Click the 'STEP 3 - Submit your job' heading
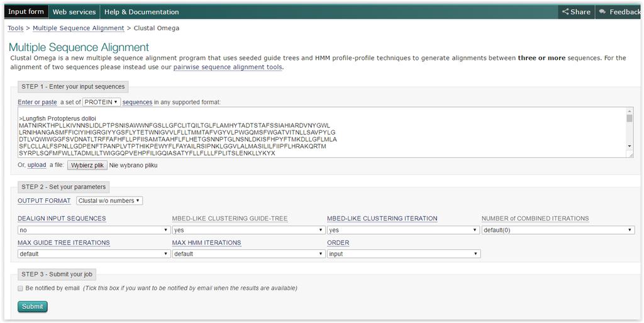The image size is (644, 323). pyautogui.click(x=57, y=274)
